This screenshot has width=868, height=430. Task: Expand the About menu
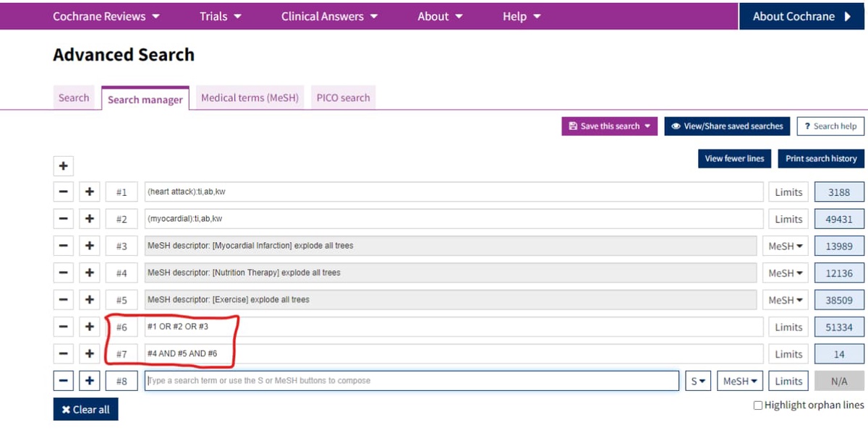click(x=440, y=17)
